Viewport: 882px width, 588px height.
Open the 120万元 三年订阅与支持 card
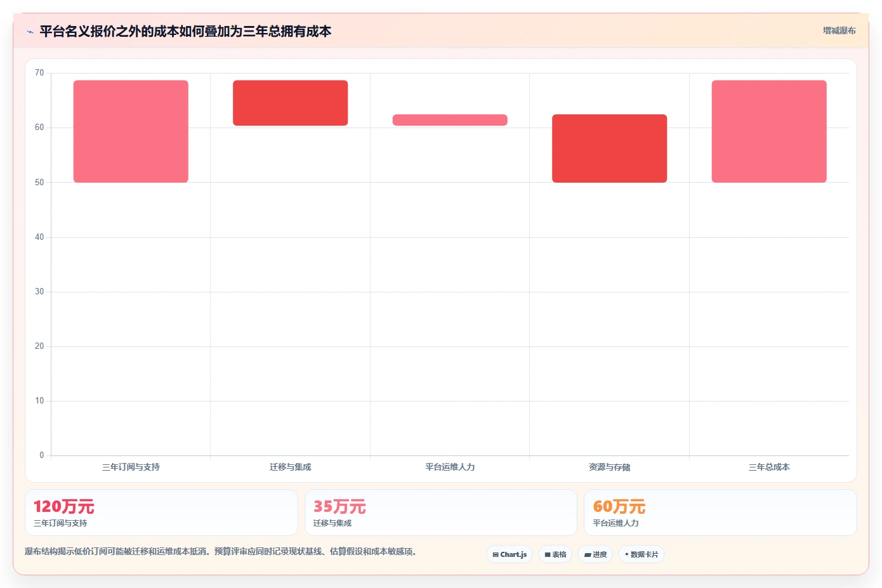coord(161,513)
